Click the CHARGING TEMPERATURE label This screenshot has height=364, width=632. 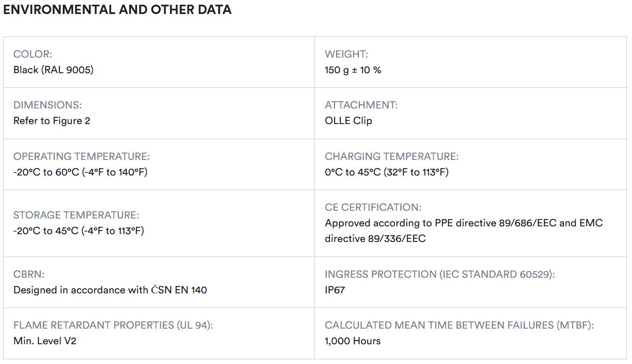tap(392, 156)
